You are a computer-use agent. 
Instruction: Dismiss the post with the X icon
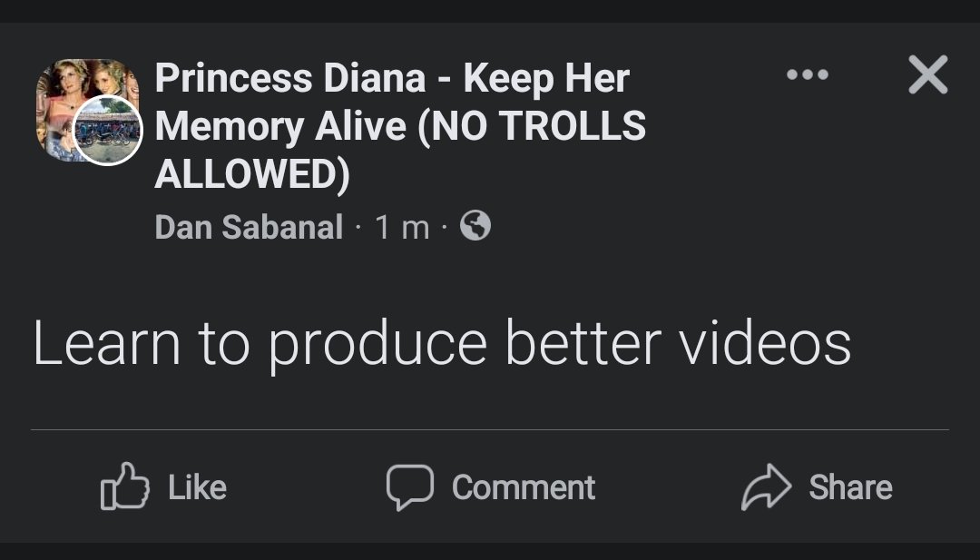coord(927,74)
